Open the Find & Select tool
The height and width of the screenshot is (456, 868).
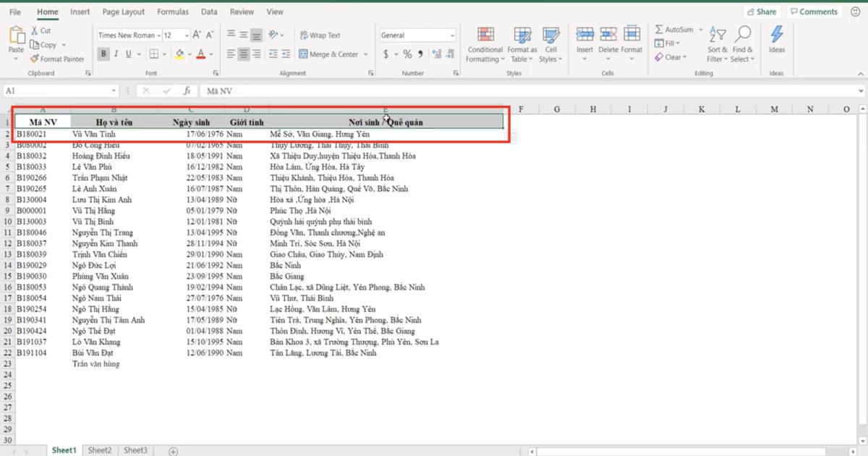742,35
